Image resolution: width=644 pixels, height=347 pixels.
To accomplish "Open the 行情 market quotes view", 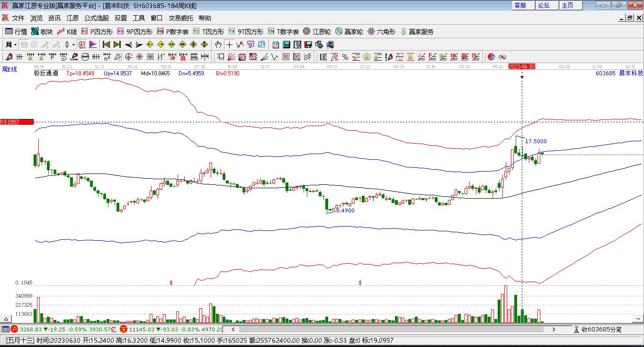I will [16, 32].
